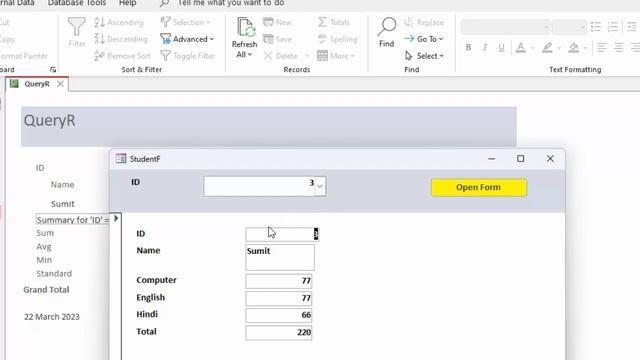The height and width of the screenshot is (360, 640).
Task: Toggle Bold formatting
Action: [x=469, y=47]
